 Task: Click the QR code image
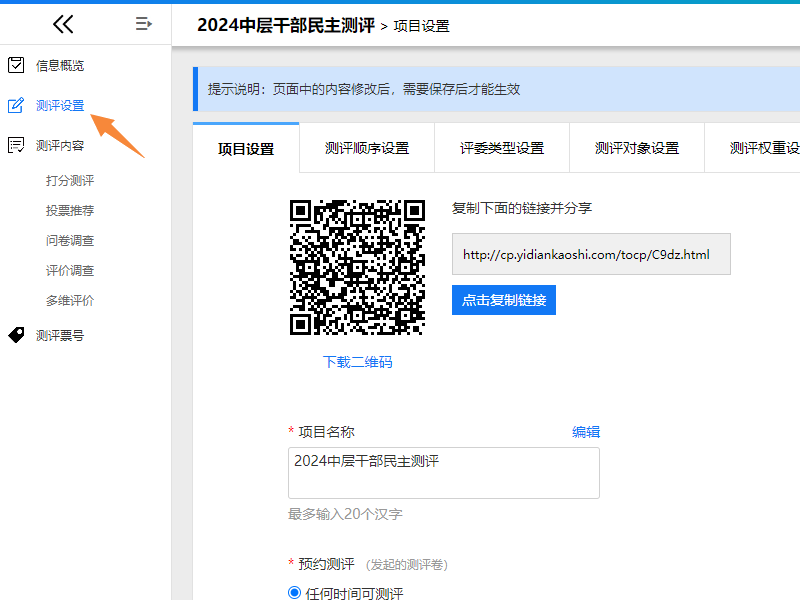[357, 267]
